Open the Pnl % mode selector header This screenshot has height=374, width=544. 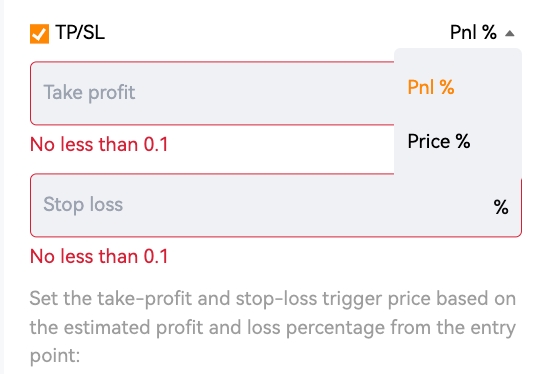click(482, 33)
